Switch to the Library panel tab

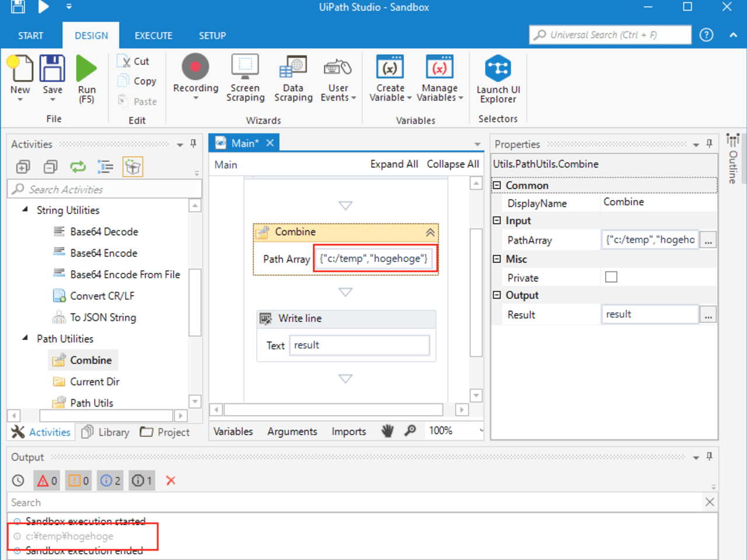pos(106,432)
